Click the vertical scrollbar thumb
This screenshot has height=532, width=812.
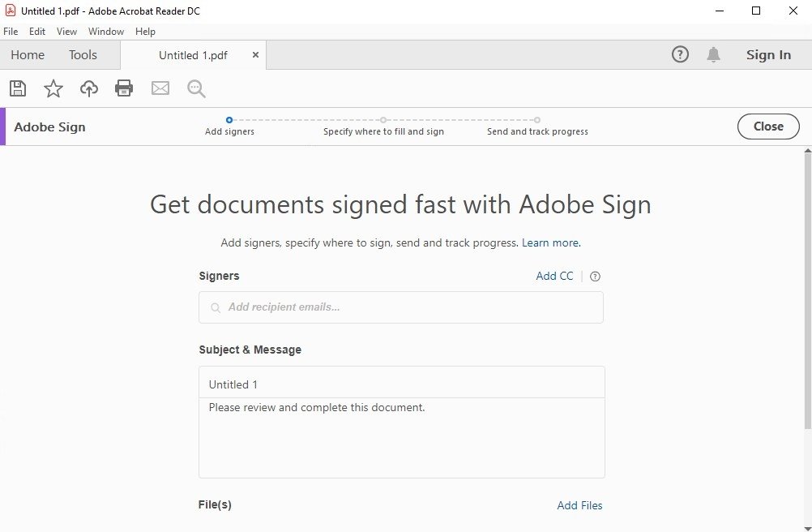point(807,290)
